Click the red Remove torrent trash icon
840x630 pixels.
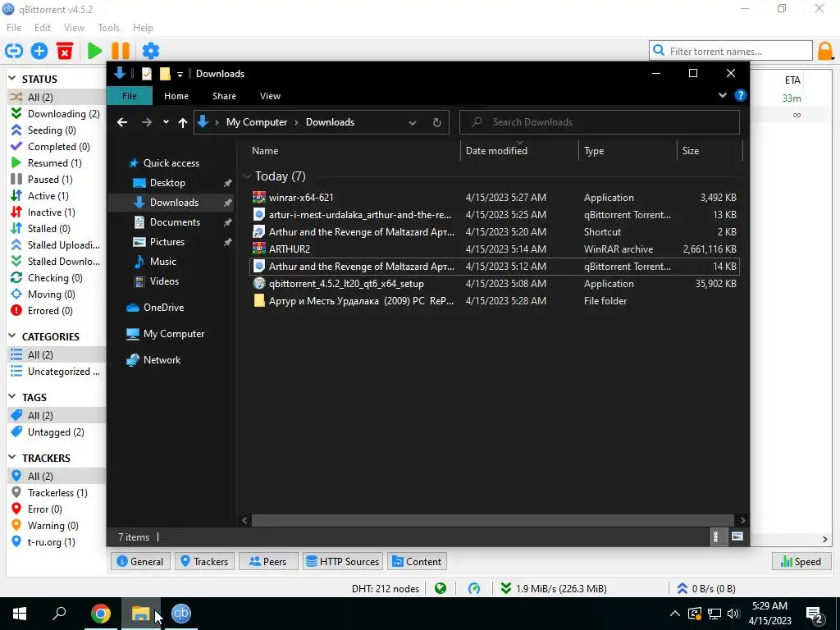pos(65,51)
